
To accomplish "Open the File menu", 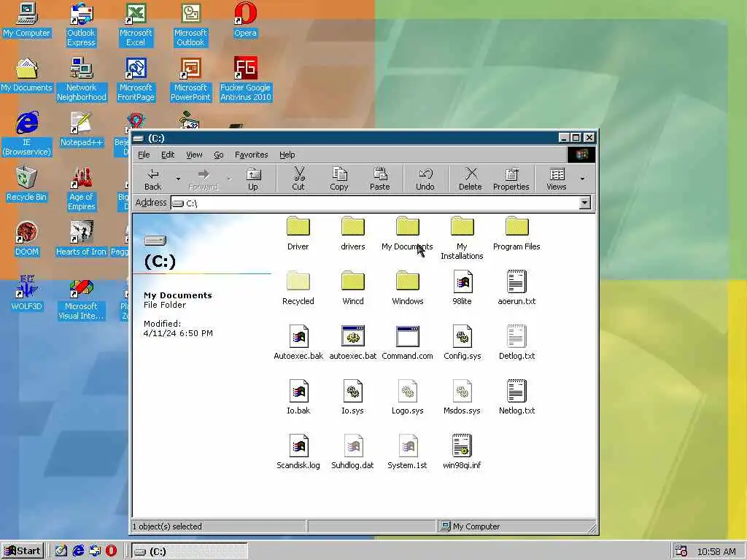I will 144,155.
